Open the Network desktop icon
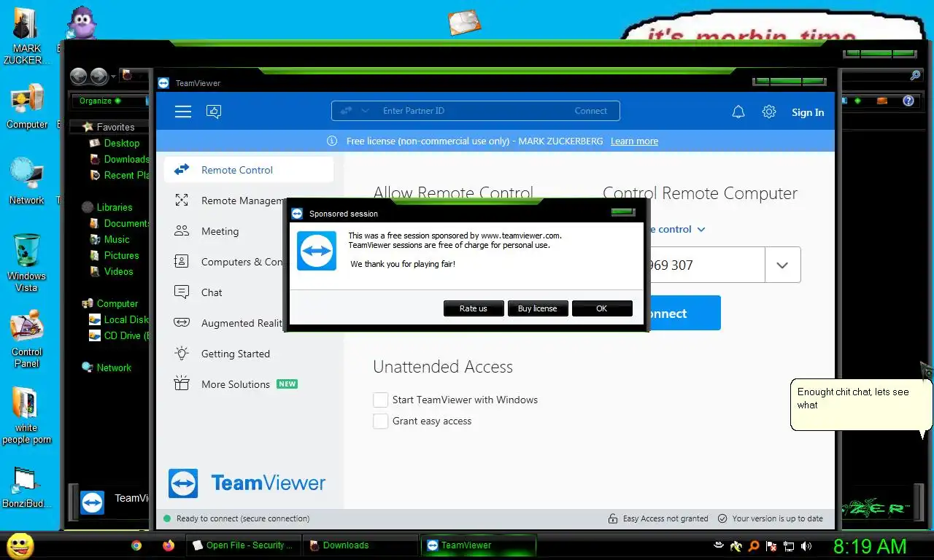The image size is (934, 560). (27, 181)
